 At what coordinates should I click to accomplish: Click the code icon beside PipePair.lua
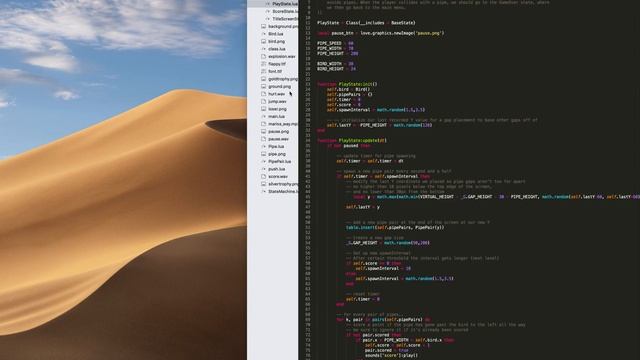coord(264,161)
